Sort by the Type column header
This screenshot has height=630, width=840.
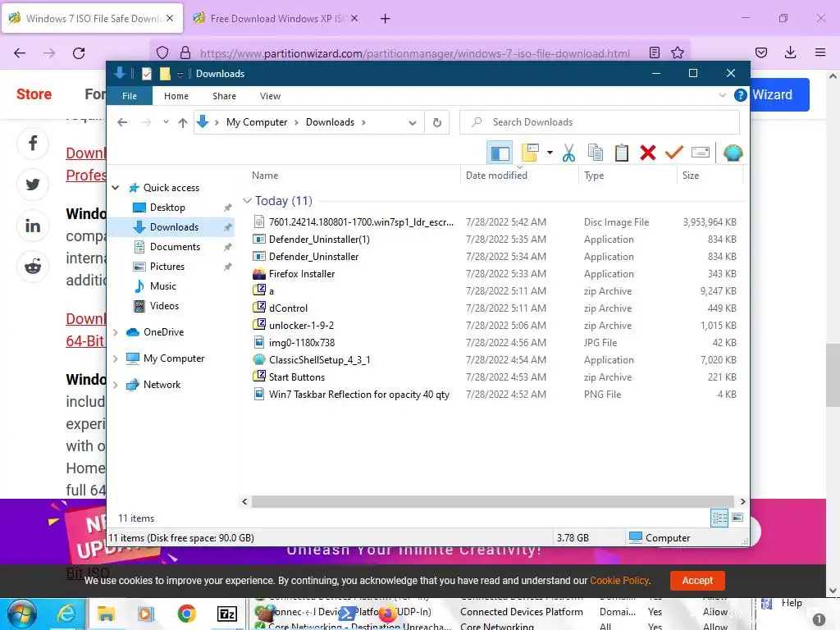pyautogui.click(x=628, y=176)
